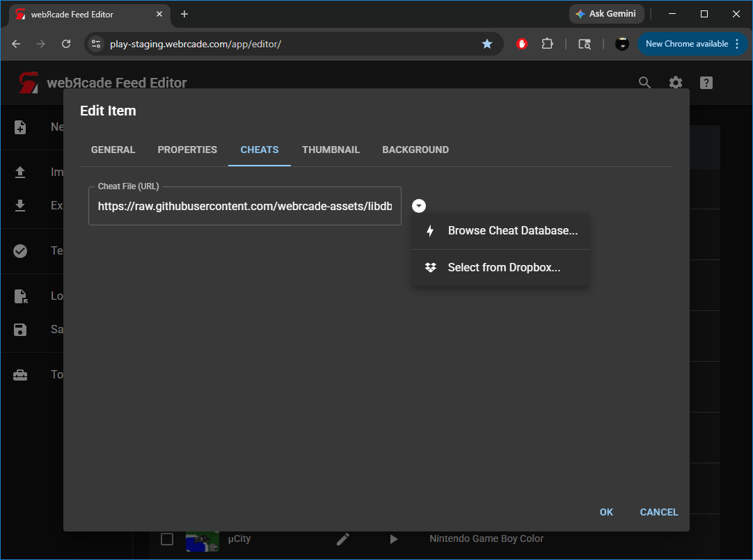The image size is (753, 560).
Task: Toggle the µCity row checkbox
Action: [167, 539]
